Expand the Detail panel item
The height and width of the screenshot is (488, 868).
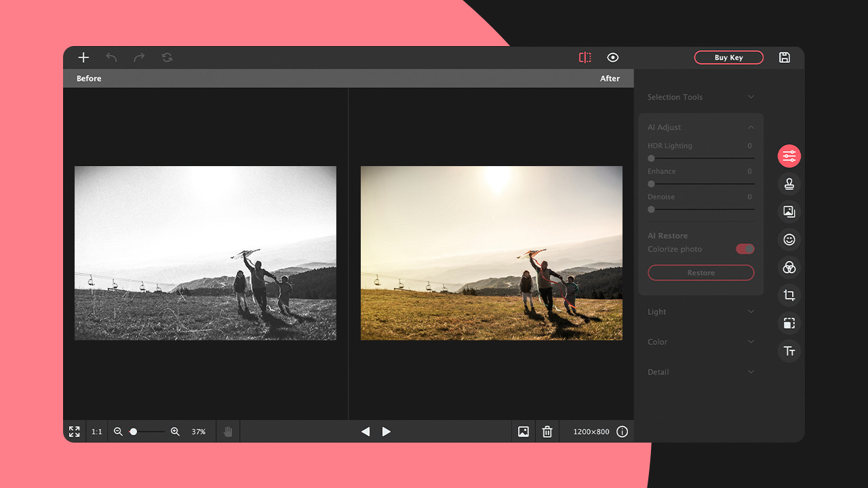(x=701, y=372)
